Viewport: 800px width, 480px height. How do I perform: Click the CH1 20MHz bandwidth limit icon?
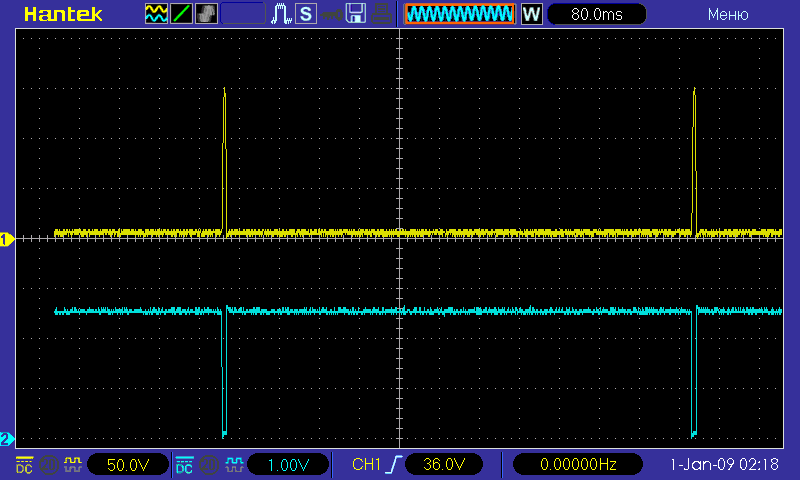coord(49,465)
